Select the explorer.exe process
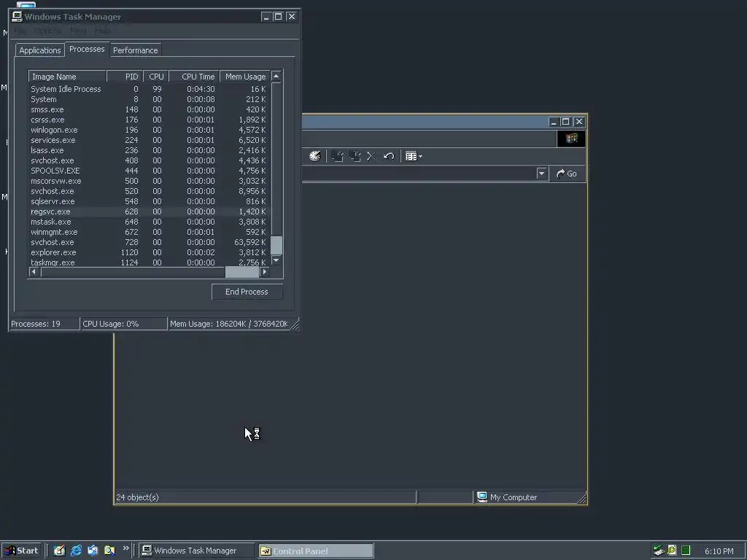Screen dimensions: 747x560 (x=149, y=253)
